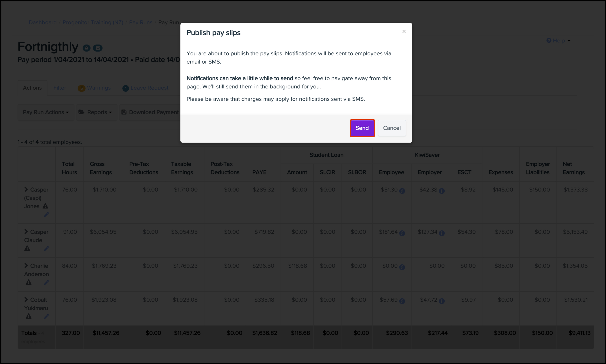606x364 pixels.
Task: Click edit pencil for Casper (Caspi) Jones
Action: pyautogui.click(x=46, y=215)
